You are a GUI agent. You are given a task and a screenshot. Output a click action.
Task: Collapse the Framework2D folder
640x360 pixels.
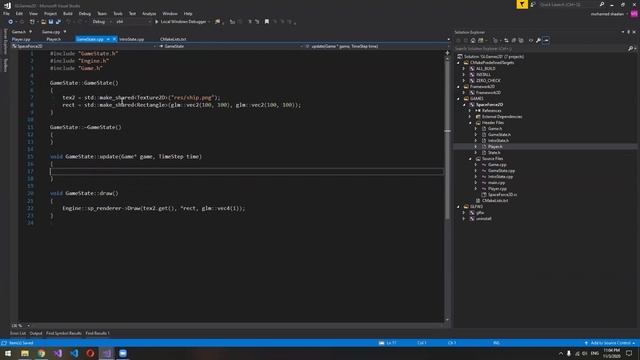pos(458,87)
